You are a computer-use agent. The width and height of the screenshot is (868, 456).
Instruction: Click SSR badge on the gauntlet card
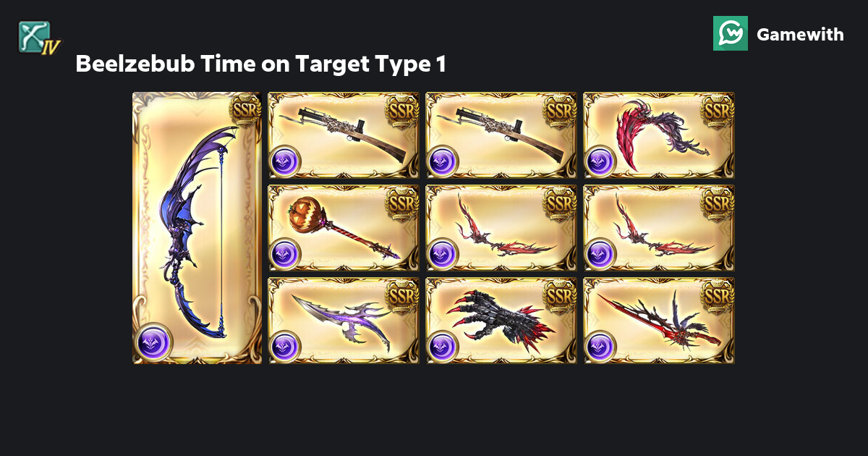(x=560, y=295)
